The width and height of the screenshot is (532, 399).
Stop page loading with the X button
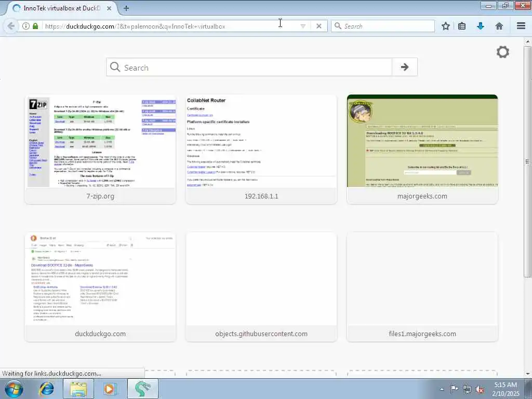tap(318, 26)
